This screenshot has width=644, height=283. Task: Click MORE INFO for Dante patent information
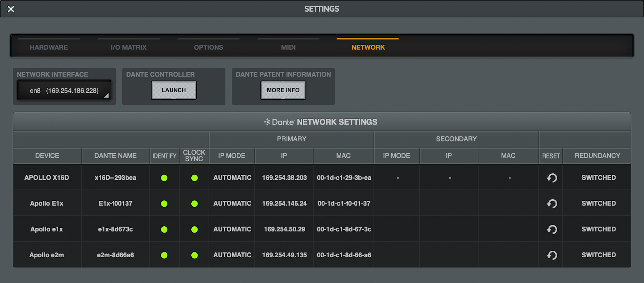[x=283, y=90]
